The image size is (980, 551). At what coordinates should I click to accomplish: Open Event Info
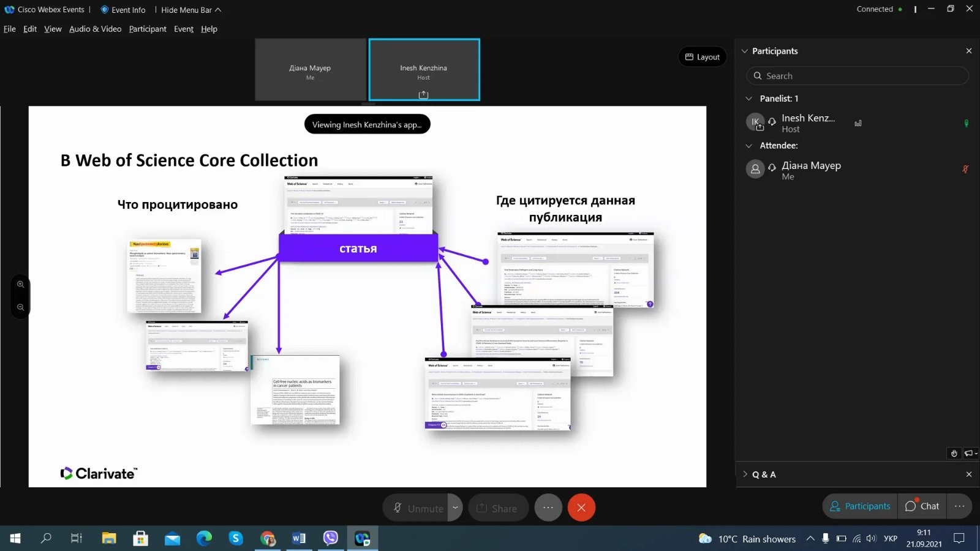(123, 10)
